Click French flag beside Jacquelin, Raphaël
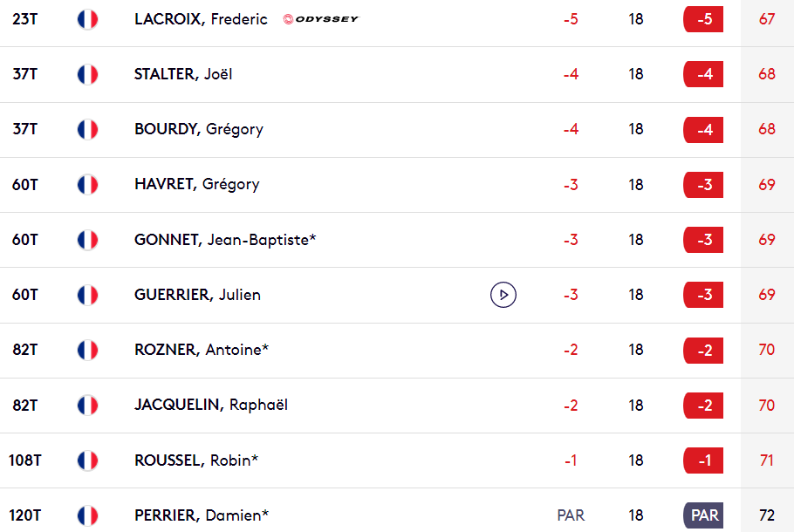 pos(87,406)
